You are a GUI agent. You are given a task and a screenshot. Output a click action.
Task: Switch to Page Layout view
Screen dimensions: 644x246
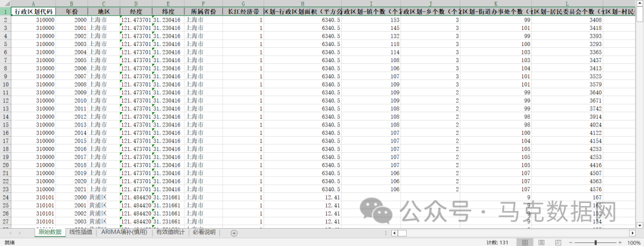click(541, 242)
